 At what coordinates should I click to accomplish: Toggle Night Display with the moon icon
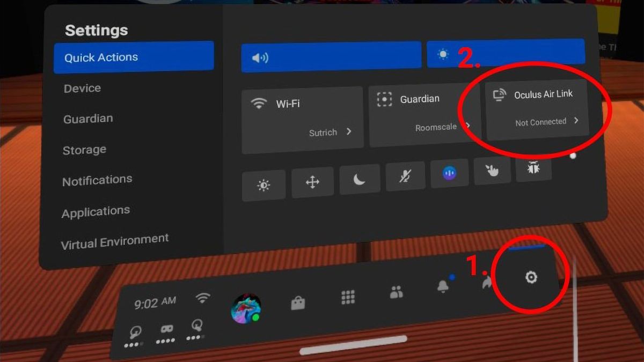[x=360, y=179]
